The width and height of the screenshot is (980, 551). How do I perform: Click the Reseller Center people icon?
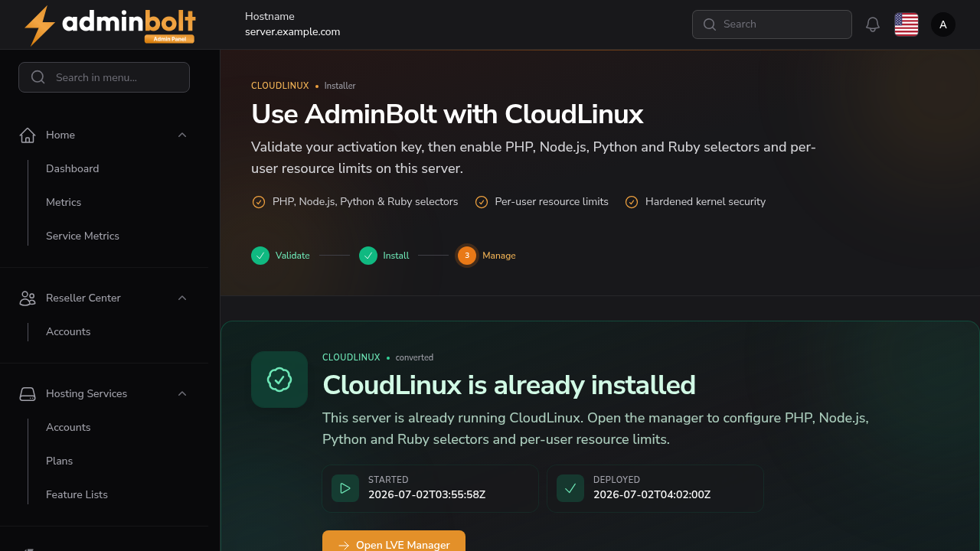click(28, 298)
